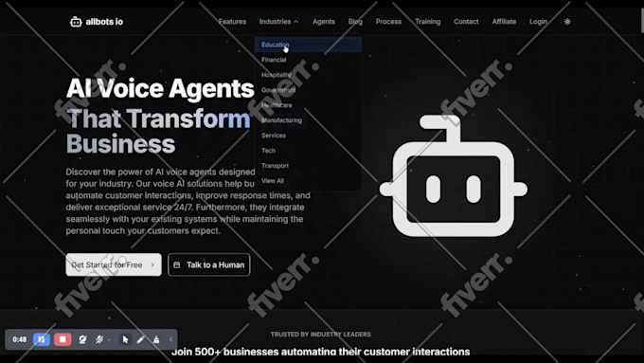Viewport: 644px width, 363px height.
Task: Click the calendar icon in Talk to a Human
Action: pyautogui.click(x=176, y=264)
